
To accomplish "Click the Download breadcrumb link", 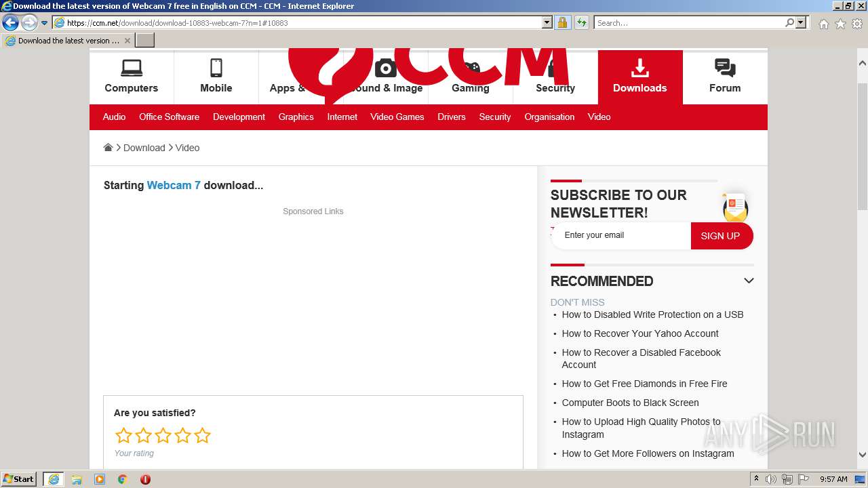I will (x=144, y=148).
